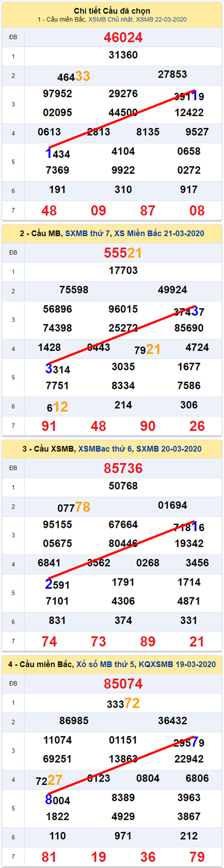Screen dimensions: 224x868
Task: Select third prize number 67664
Action: (123, 524)
